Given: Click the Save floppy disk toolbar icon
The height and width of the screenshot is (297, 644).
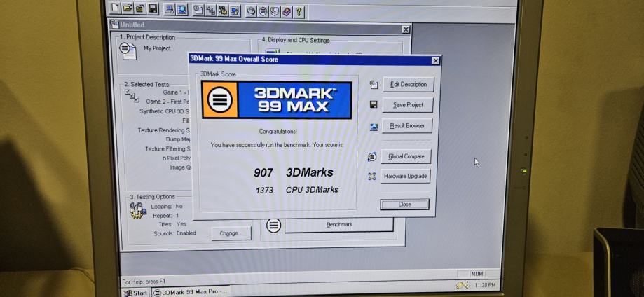Looking at the screenshot, I should click(x=153, y=8).
